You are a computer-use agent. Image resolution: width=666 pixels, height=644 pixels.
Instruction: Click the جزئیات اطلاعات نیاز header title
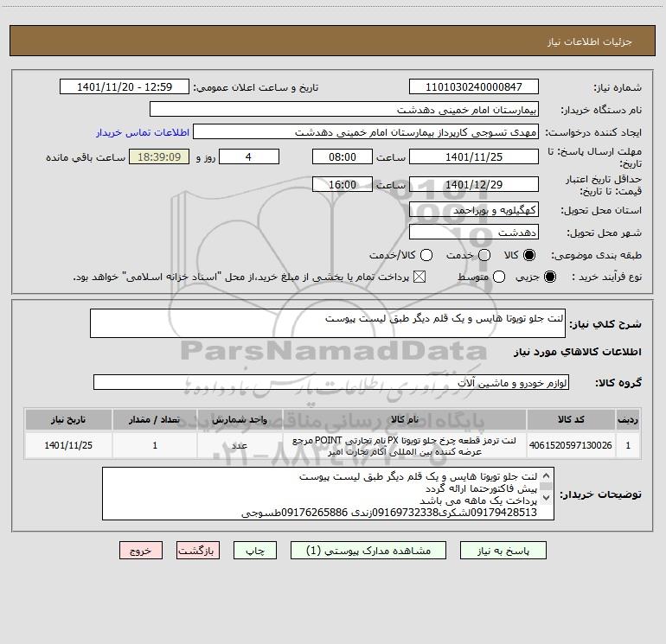pyautogui.click(x=589, y=41)
